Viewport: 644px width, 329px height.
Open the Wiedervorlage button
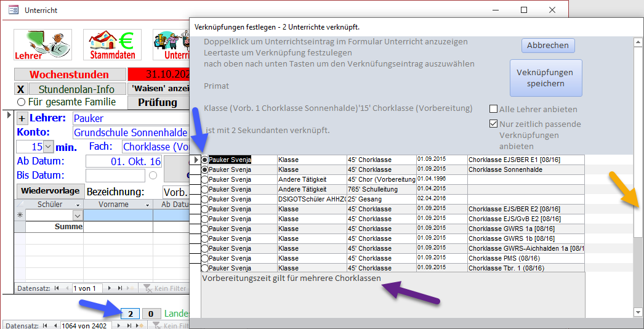[49, 190]
